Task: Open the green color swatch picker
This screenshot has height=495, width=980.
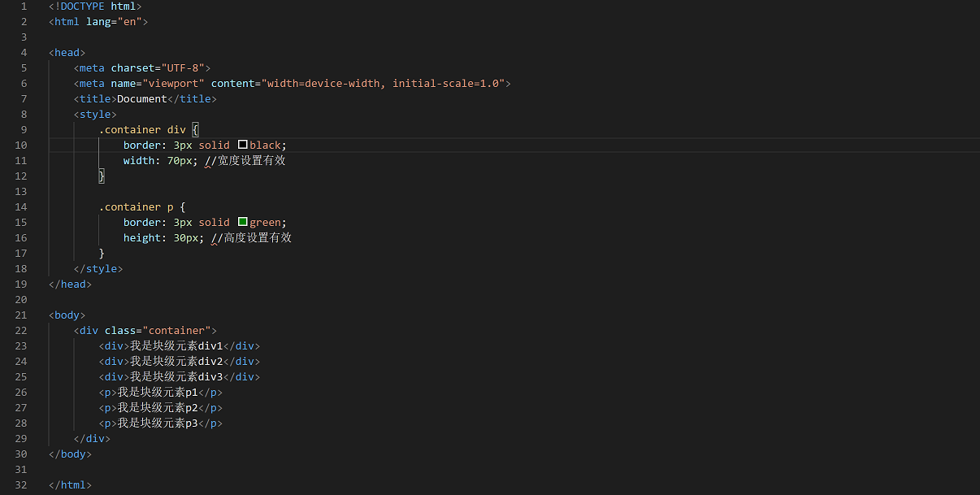Action: point(242,222)
